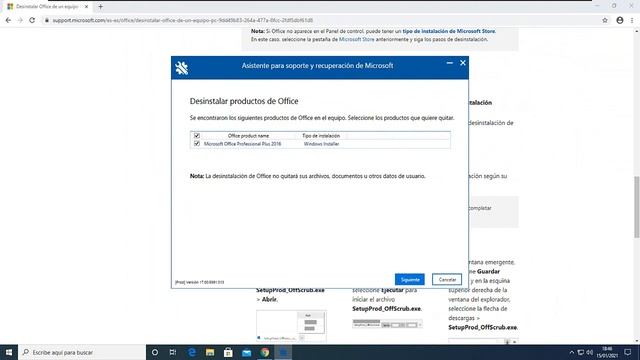Switch to the support assistant taskbar icon
This screenshot has height=360, width=640.
coord(283,352)
